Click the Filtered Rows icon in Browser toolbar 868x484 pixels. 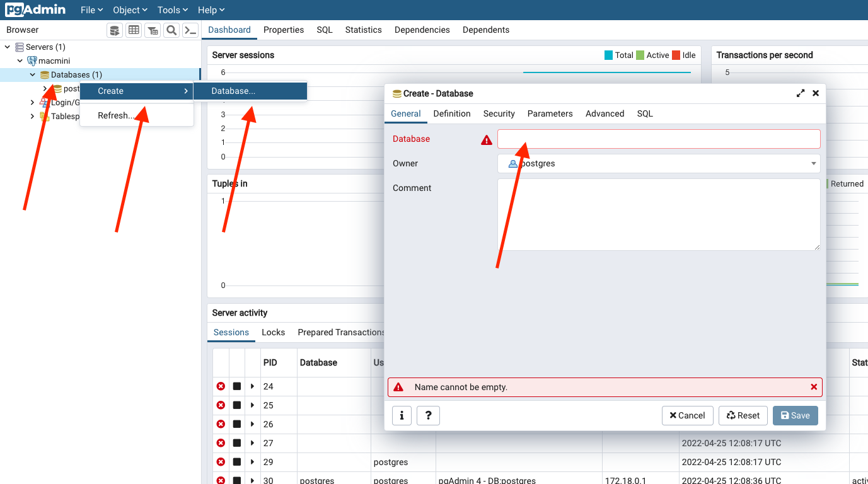click(x=153, y=30)
